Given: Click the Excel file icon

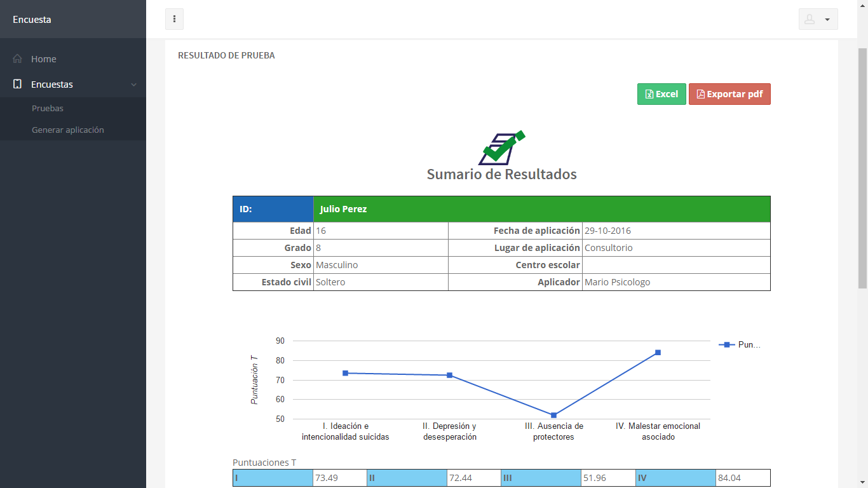Looking at the screenshot, I should pyautogui.click(x=649, y=95).
